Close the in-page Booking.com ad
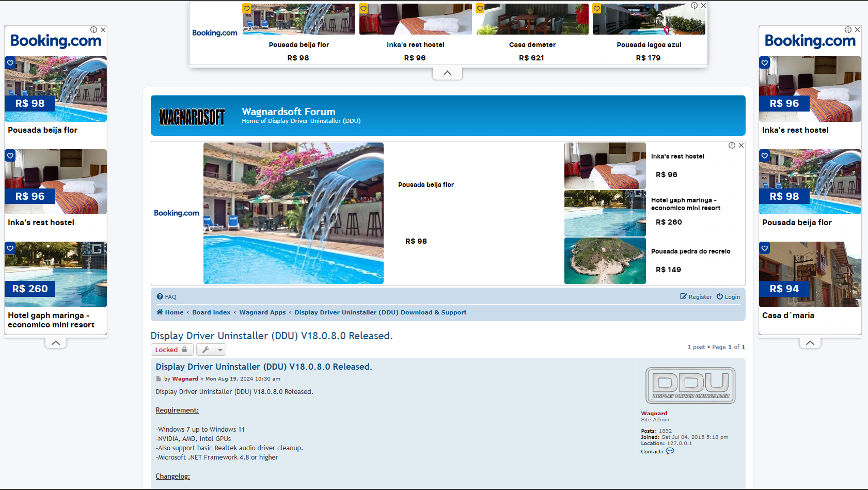Image resolution: width=868 pixels, height=490 pixels. click(741, 146)
